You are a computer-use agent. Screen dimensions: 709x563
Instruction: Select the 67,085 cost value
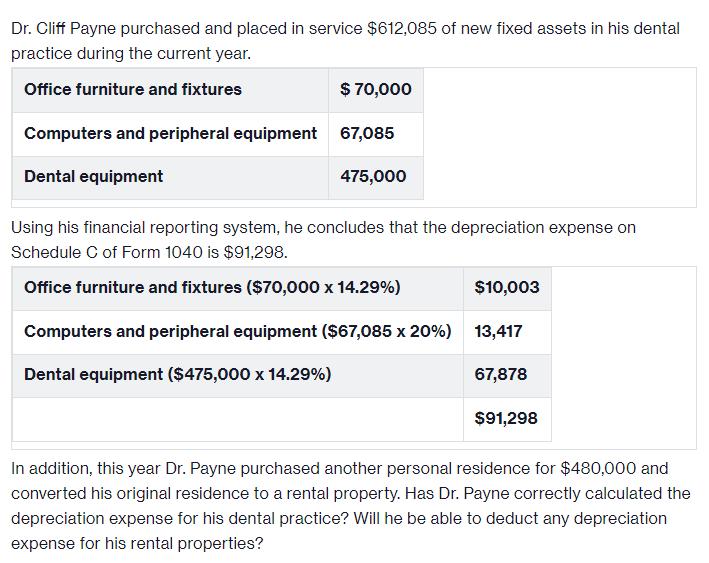coord(367,133)
